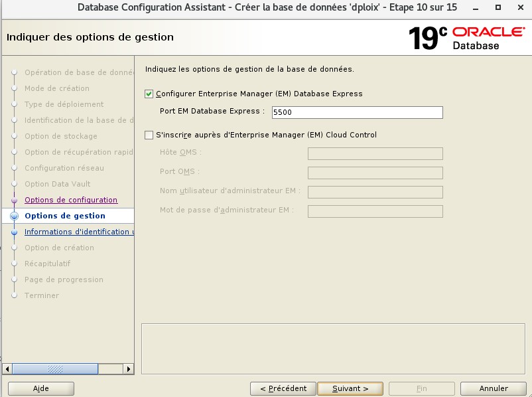Click the Options de gestion step bullet

click(x=14, y=216)
